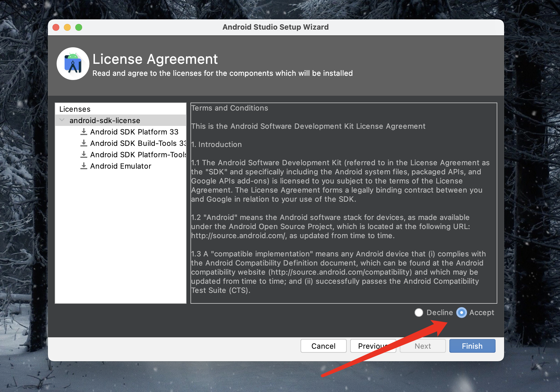Select Android Emulator tree item

(121, 166)
